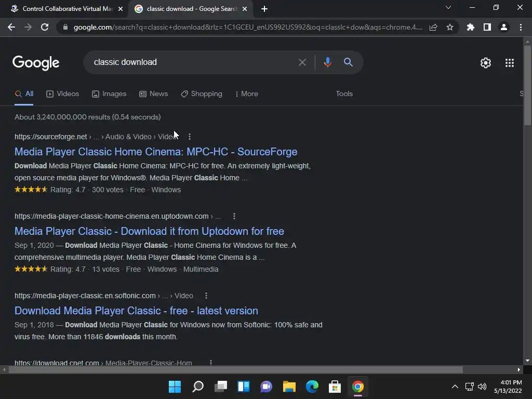
Task: Switch to News results
Action: [x=154, y=94]
